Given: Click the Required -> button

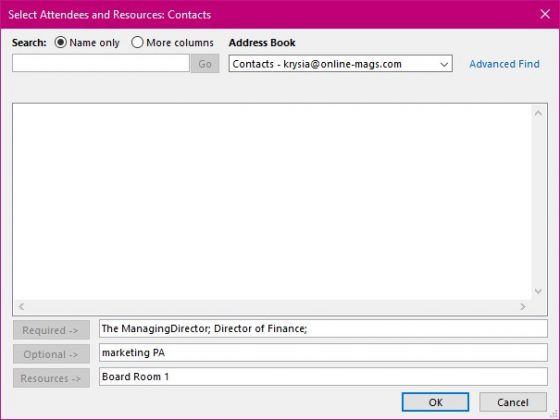Looking at the screenshot, I should coord(51,330).
